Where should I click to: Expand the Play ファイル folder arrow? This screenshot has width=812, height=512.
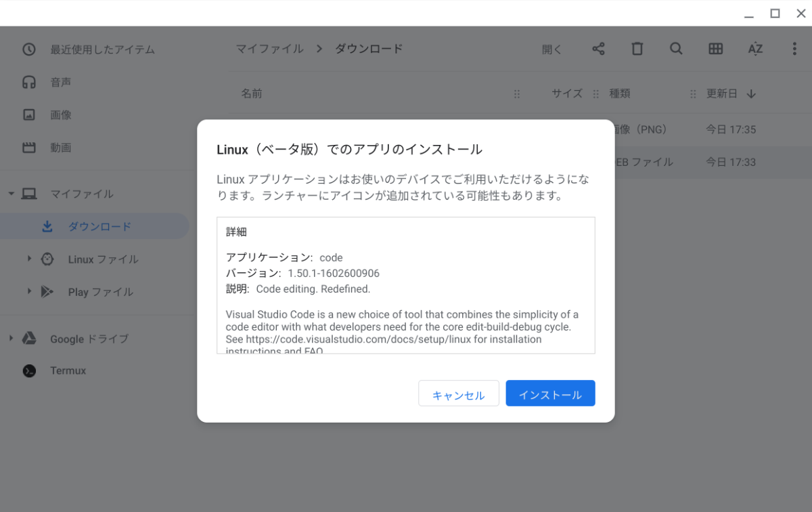point(29,291)
